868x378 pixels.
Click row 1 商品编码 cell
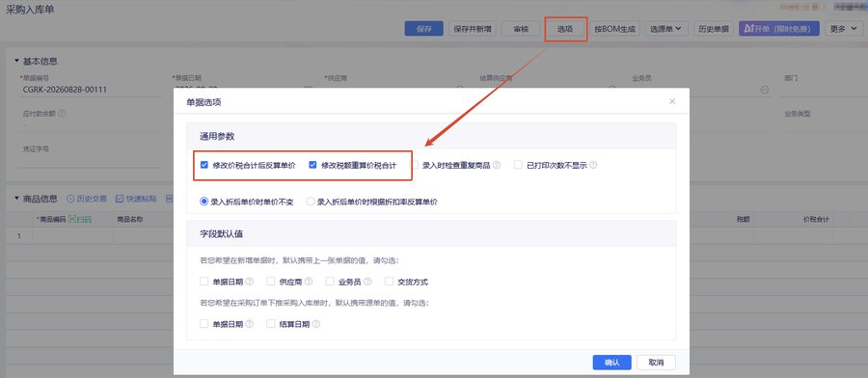coord(72,235)
